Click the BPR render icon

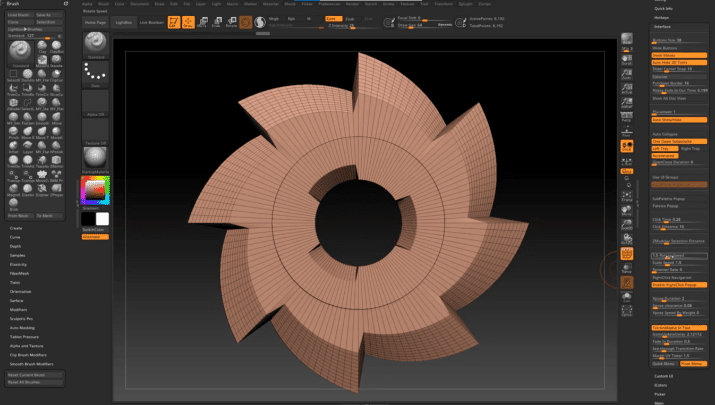point(627,40)
